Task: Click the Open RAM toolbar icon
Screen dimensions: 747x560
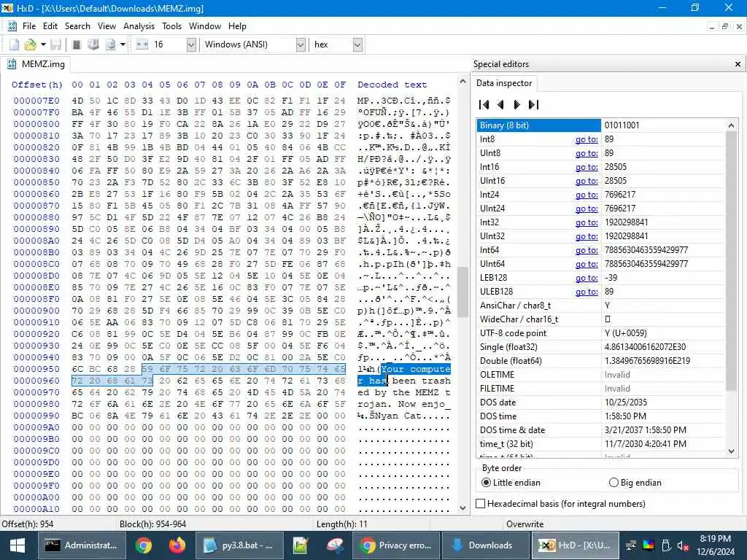Action: click(76, 44)
